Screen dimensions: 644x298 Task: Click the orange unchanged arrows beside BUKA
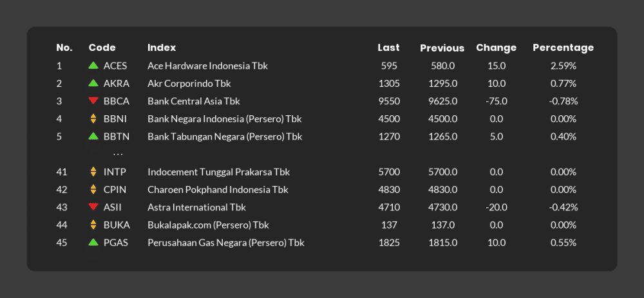click(x=93, y=225)
